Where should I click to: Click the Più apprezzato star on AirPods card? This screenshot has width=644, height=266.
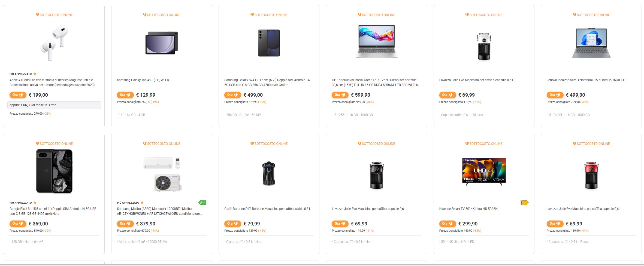[x=35, y=74]
